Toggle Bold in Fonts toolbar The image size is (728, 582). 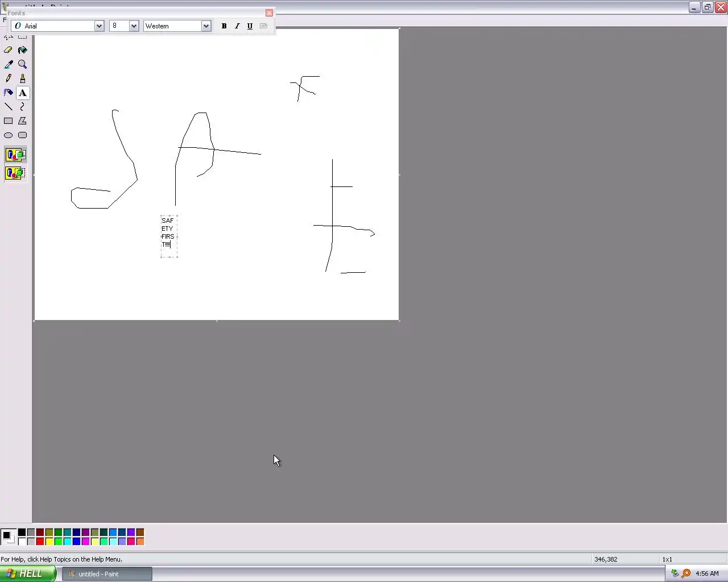(224, 26)
